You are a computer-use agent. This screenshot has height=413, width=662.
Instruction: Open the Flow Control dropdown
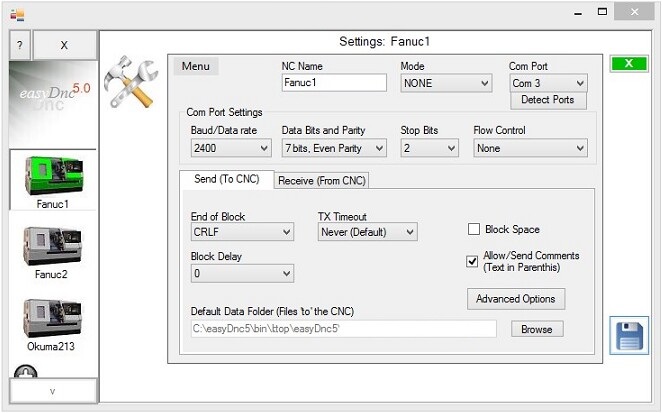pyautogui.click(x=530, y=148)
